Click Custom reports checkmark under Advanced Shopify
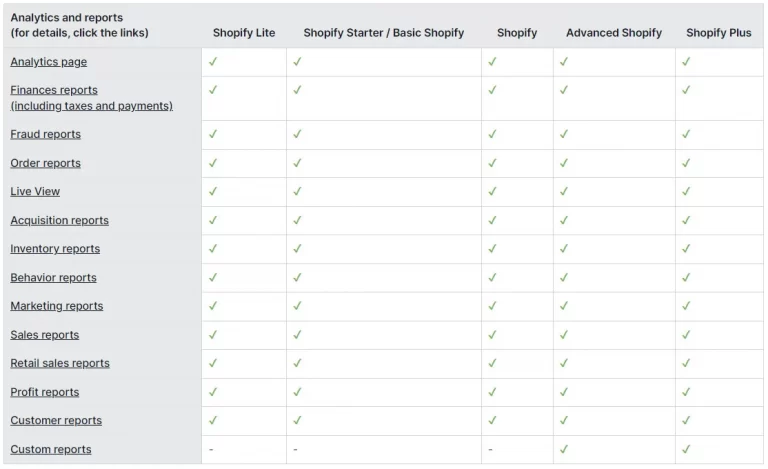768x469 pixels. [564, 449]
